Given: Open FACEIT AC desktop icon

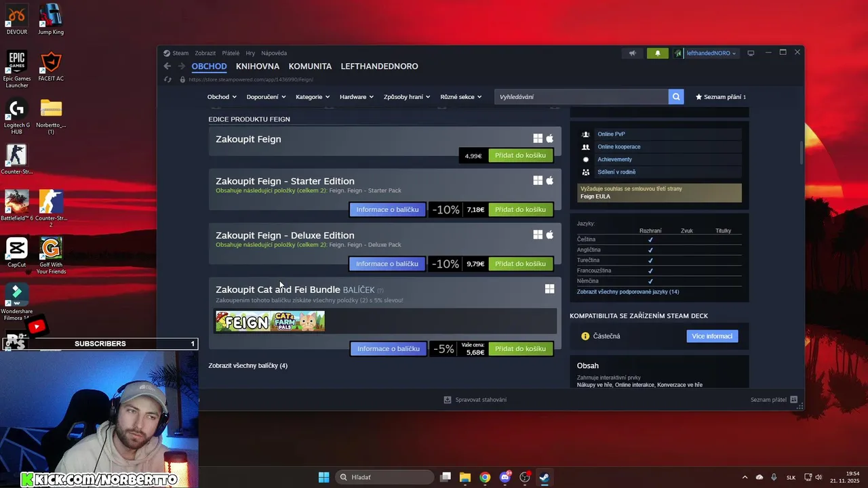Looking at the screenshot, I should (51, 67).
